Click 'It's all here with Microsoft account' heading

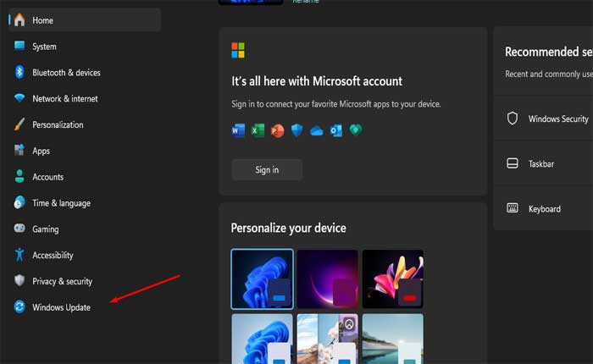click(317, 81)
